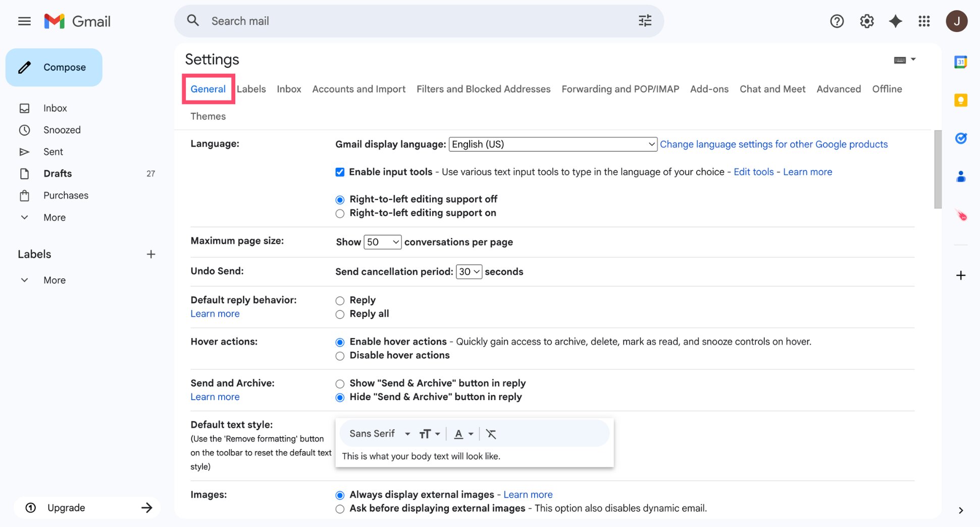This screenshot has height=527, width=980.
Task: Expand More under mail folders
Action: (x=55, y=217)
